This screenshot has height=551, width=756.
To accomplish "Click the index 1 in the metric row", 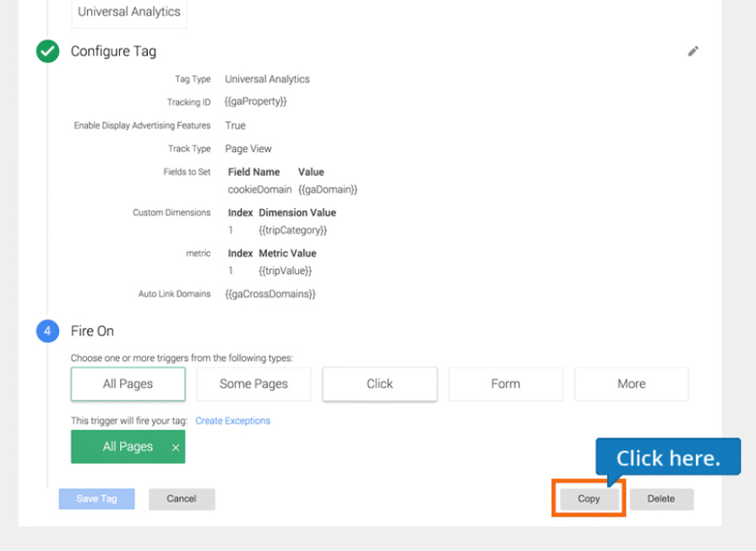I will pyautogui.click(x=231, y=270).
